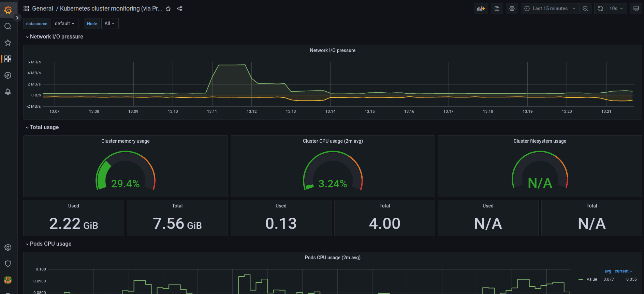Click the Add panel toolbar icon
The width and height of the screenshot is (644, 294).
[x=481, y=9]
